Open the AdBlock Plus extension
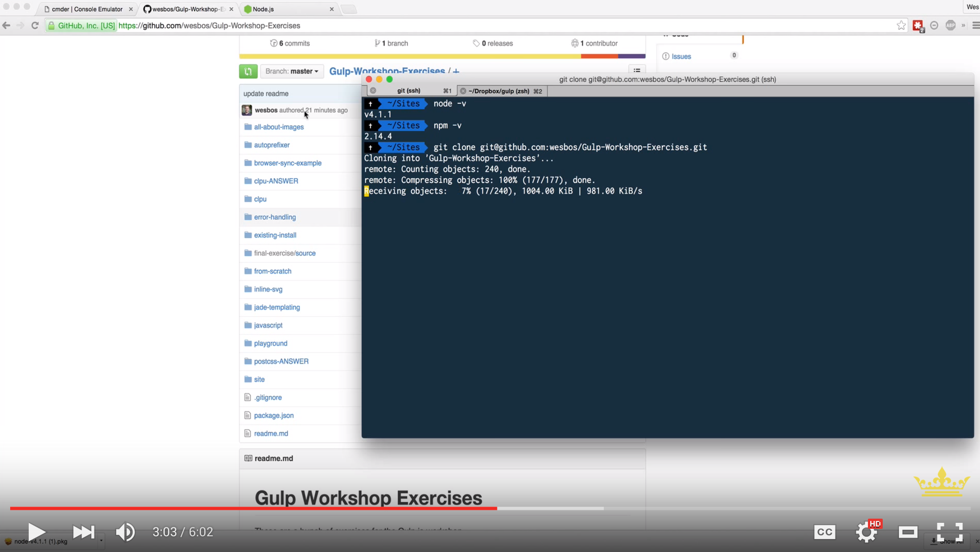Viewport: 980px width, 552px height. click(950, 25)
